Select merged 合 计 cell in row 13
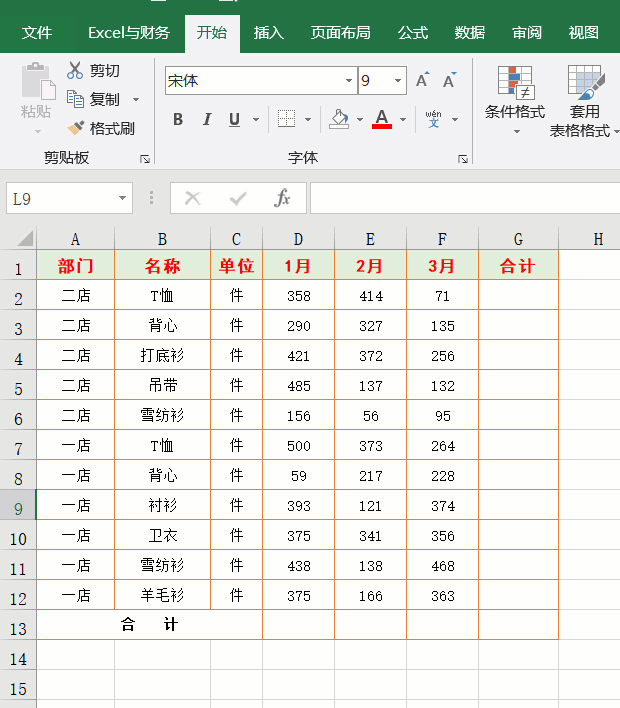 [x=149, y=625]
